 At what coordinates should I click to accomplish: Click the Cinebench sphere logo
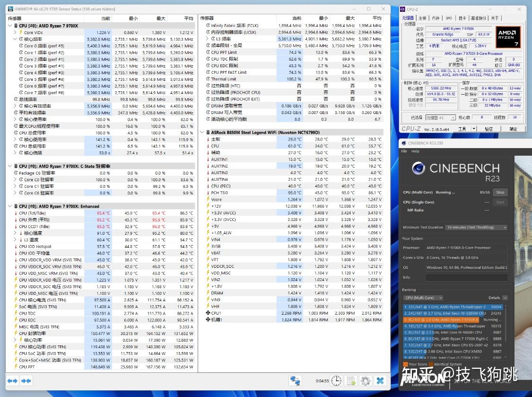pyautogui.click(x=419, y=168)
